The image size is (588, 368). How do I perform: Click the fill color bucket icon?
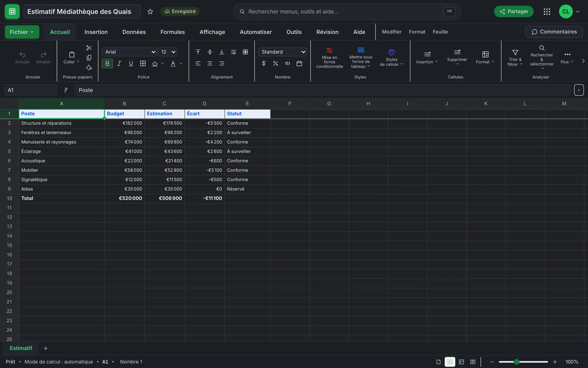(x=154, y=63)
